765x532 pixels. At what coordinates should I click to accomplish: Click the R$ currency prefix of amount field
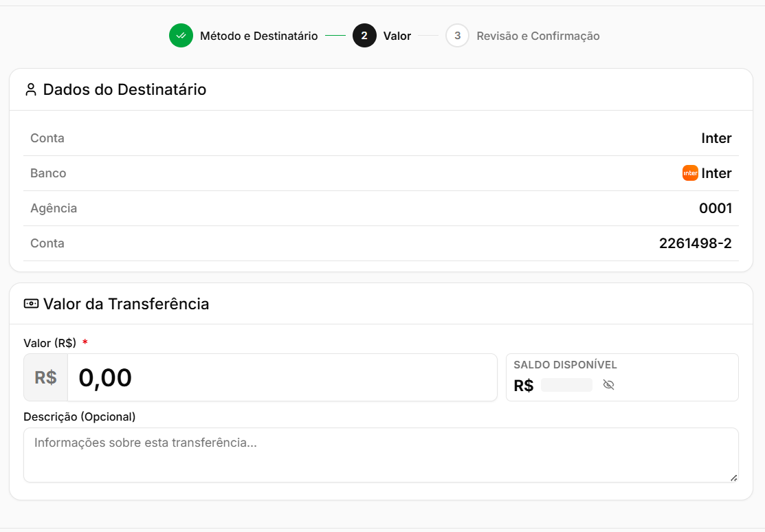[46, 378]
